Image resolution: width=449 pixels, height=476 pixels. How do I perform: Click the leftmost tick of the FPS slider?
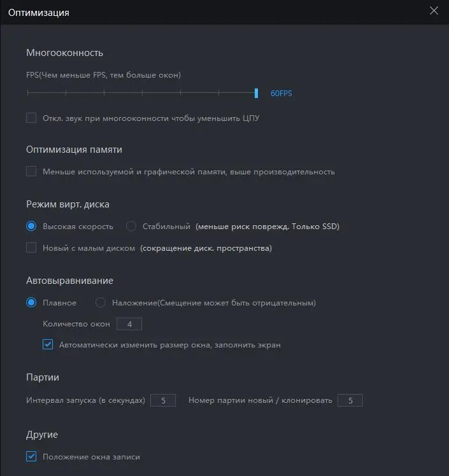pos(27,94)
